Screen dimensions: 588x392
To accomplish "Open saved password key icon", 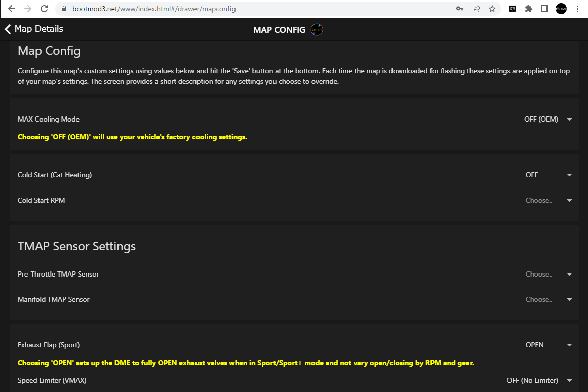I will (460, 9).
